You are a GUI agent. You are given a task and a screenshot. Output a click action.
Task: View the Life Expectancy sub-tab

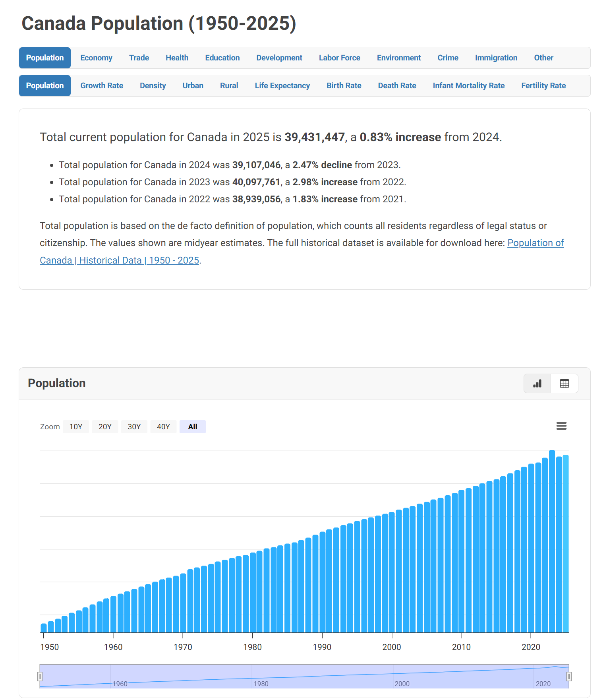pos(282,85)
